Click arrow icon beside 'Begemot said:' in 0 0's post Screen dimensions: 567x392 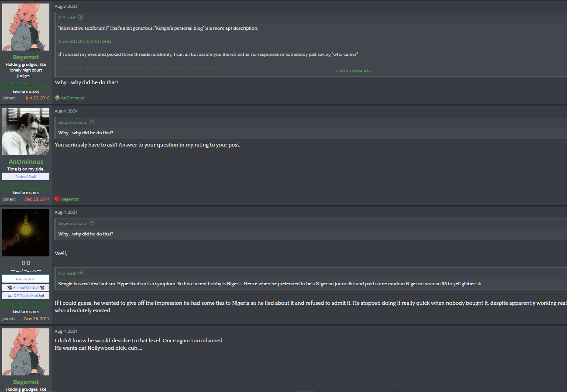pos(92,223)
